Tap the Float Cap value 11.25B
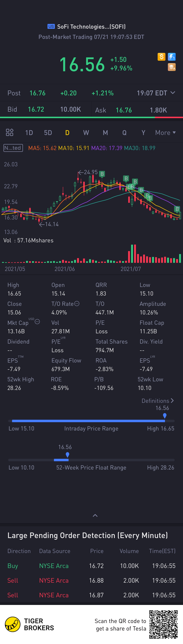The image size is (183, 644). (148, 331)
